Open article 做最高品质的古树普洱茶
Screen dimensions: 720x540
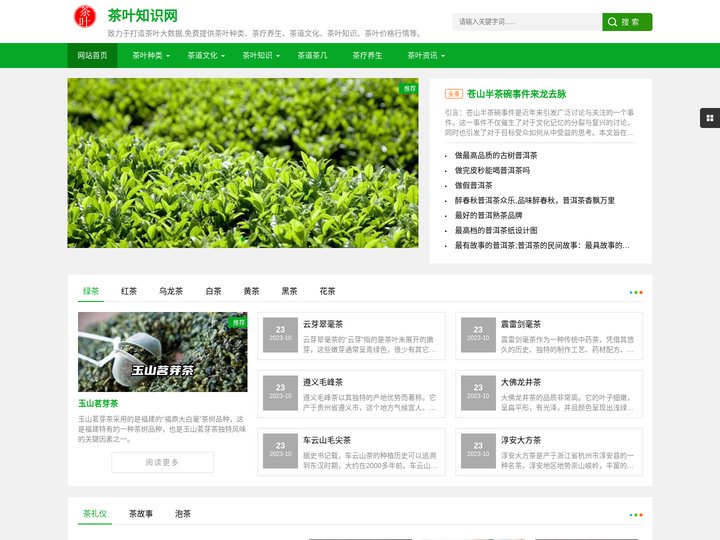coord(496,156)
